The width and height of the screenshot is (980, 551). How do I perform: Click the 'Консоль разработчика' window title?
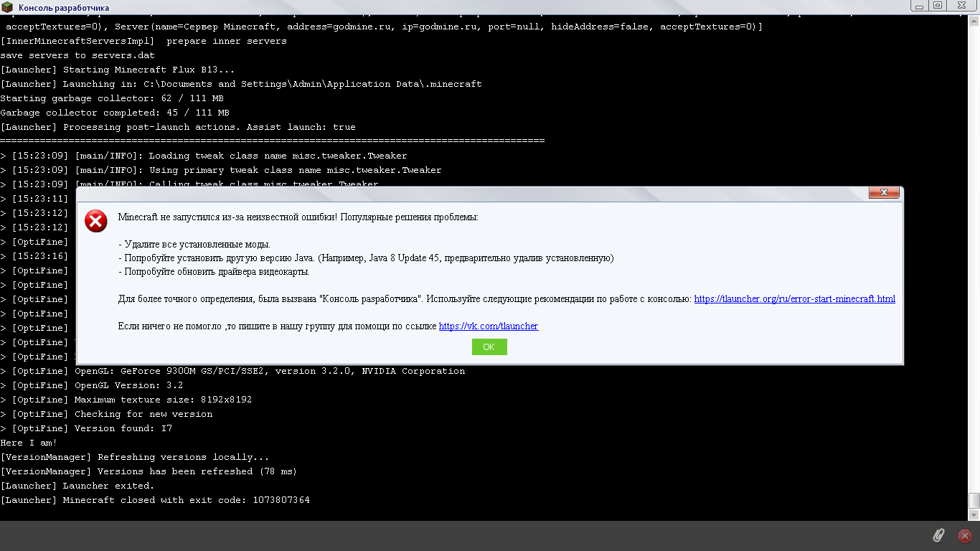click(64, 8)
